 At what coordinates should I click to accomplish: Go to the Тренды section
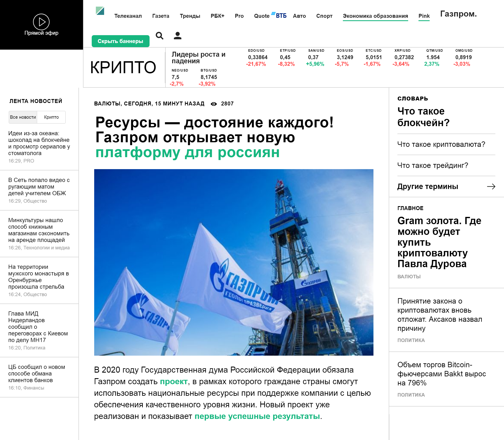pos(190,16)
